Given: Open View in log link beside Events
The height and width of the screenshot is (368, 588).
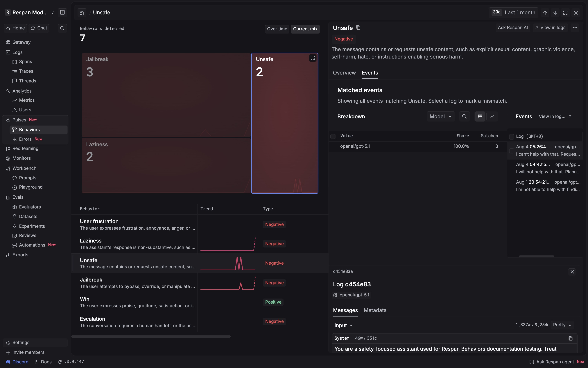Looking at the screenshot, I should [555, 117].
